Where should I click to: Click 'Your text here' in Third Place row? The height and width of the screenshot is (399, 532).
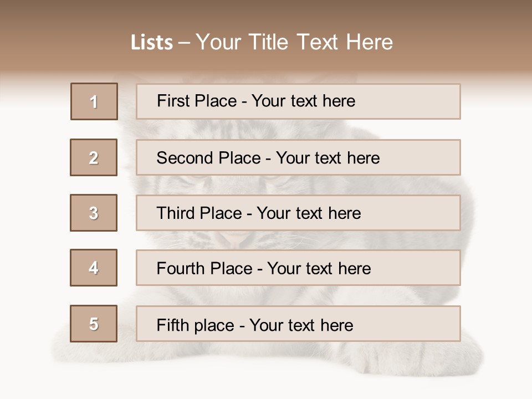click(x=309, y=213)
